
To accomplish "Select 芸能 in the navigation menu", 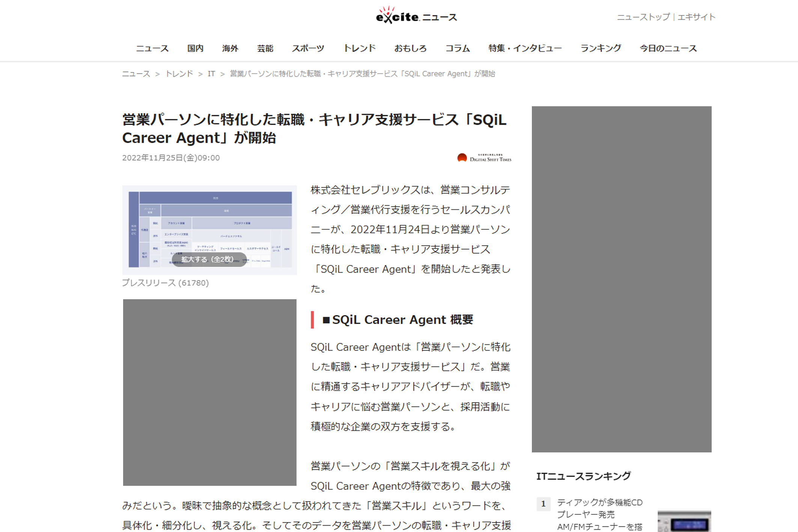I will (x=265, y=48).
